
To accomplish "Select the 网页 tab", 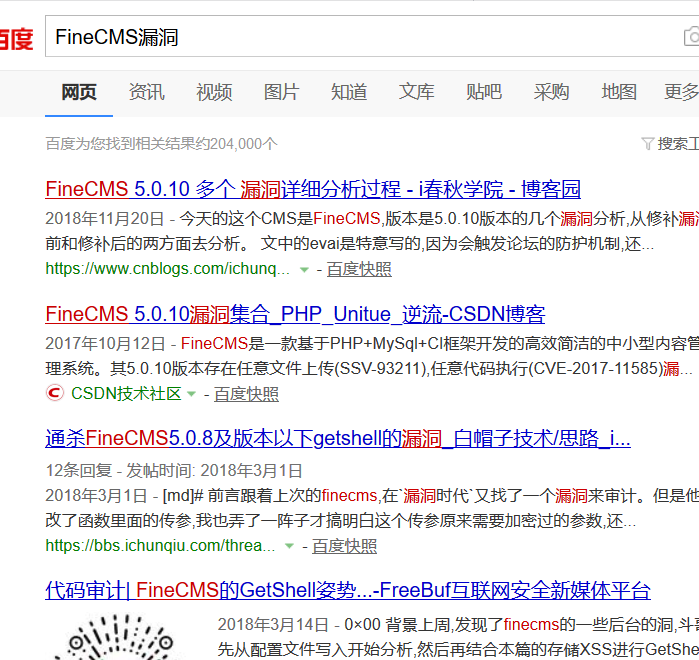I will [79, 92].
